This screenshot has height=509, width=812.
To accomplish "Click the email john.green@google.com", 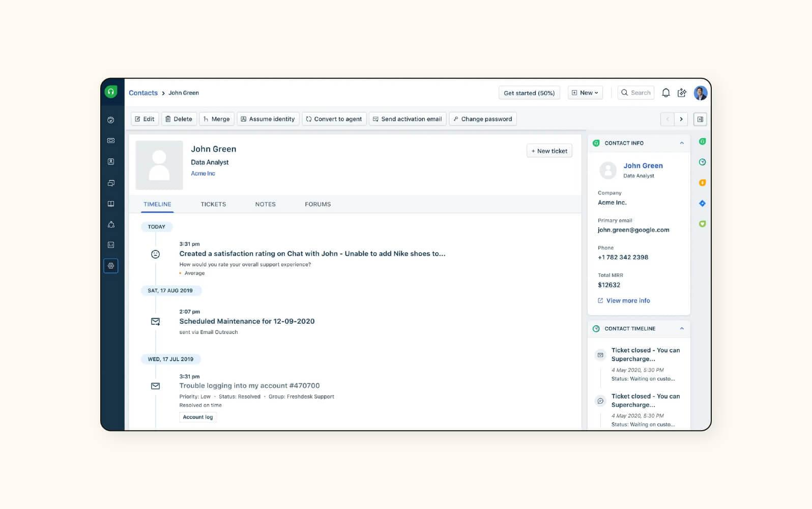I will tap(633, 230).
